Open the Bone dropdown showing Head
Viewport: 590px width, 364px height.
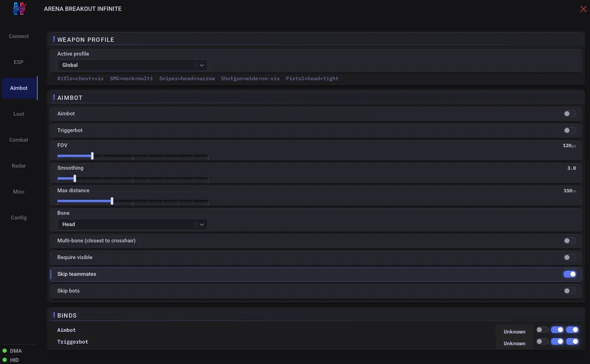[x=132, y=224]
